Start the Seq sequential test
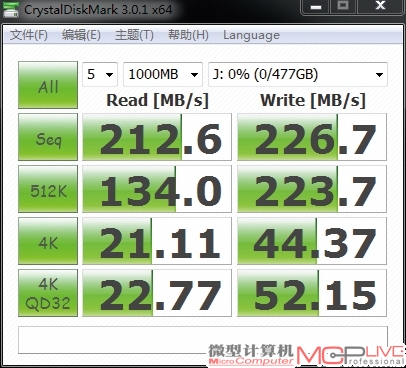Screen dimensions: 406x368 pos(48,137)
